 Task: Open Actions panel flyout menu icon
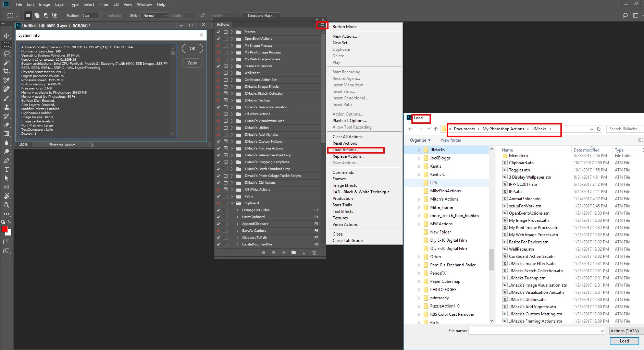[322, 25]
